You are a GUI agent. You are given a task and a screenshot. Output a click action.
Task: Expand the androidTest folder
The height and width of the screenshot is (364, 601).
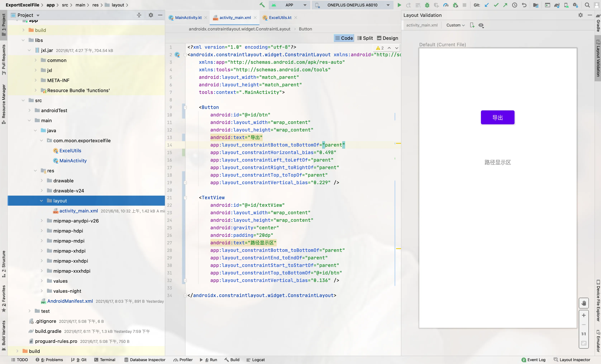pyautogui.click(x=29, y=111)
